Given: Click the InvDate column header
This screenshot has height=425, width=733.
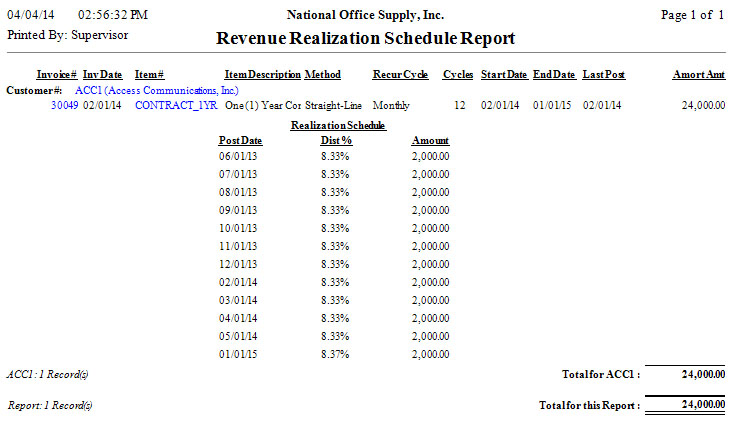Looking at the screenshot, I should pos(103,75).
